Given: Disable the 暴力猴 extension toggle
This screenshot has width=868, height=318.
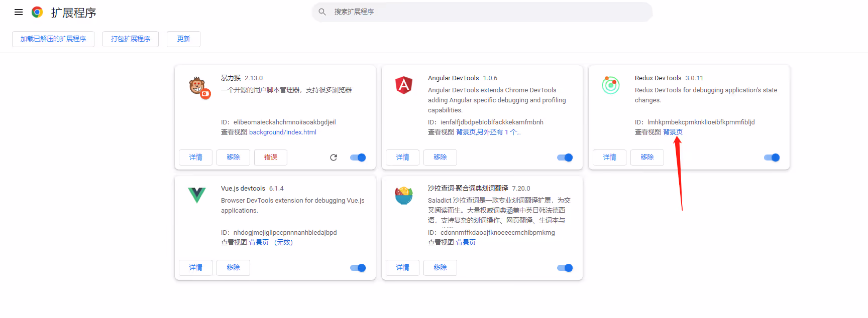Looking at the screenshot, I should tap(358, 157).
